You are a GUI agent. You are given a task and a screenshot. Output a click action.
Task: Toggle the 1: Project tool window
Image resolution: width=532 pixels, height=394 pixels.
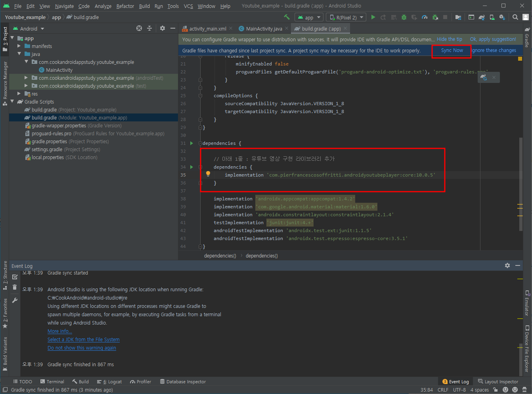click(5, 39)
